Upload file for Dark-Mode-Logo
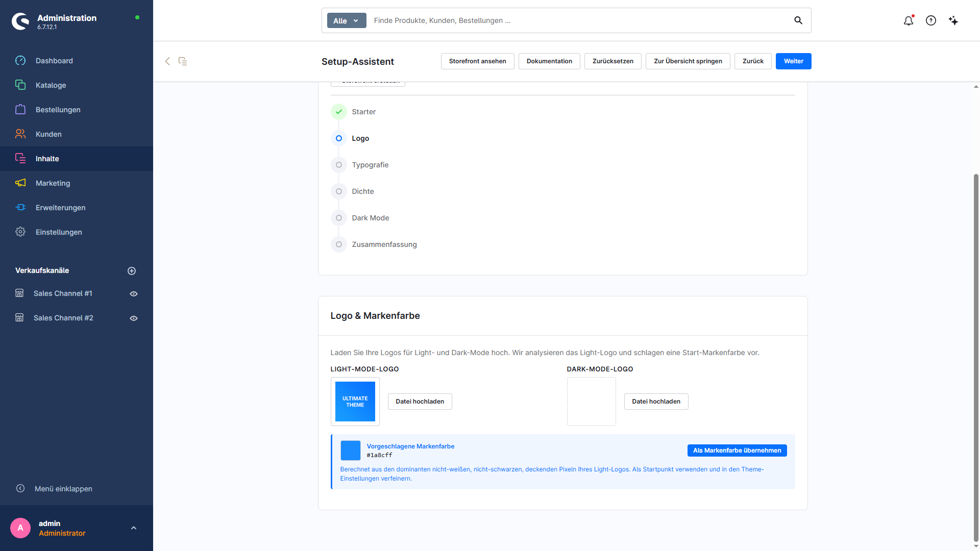 [656, 402]
